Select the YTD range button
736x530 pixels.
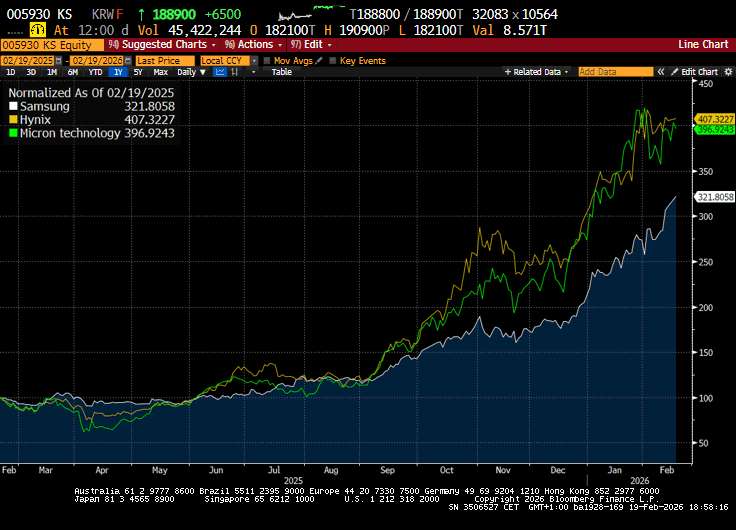point(95,72)
